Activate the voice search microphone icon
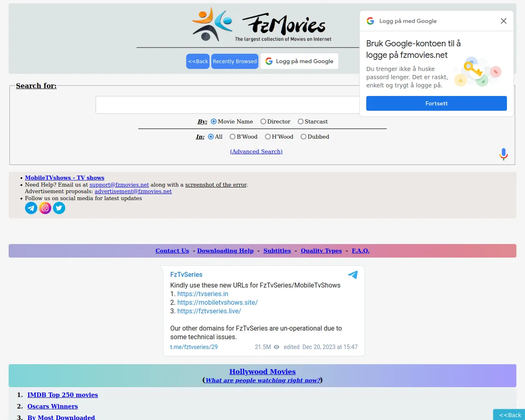525x420 pixels. [504, 154]
